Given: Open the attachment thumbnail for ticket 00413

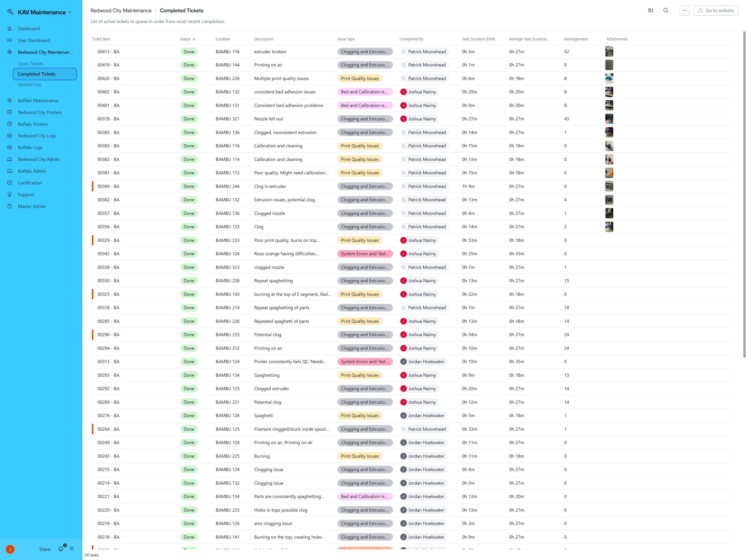Looking at the screenshot, I should (609, 52).
